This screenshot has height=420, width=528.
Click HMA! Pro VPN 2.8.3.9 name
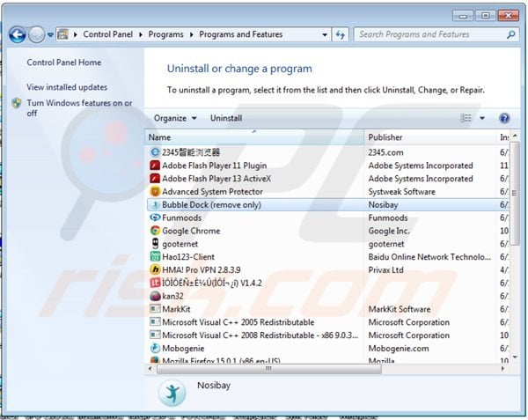click(x=201, y=269)
